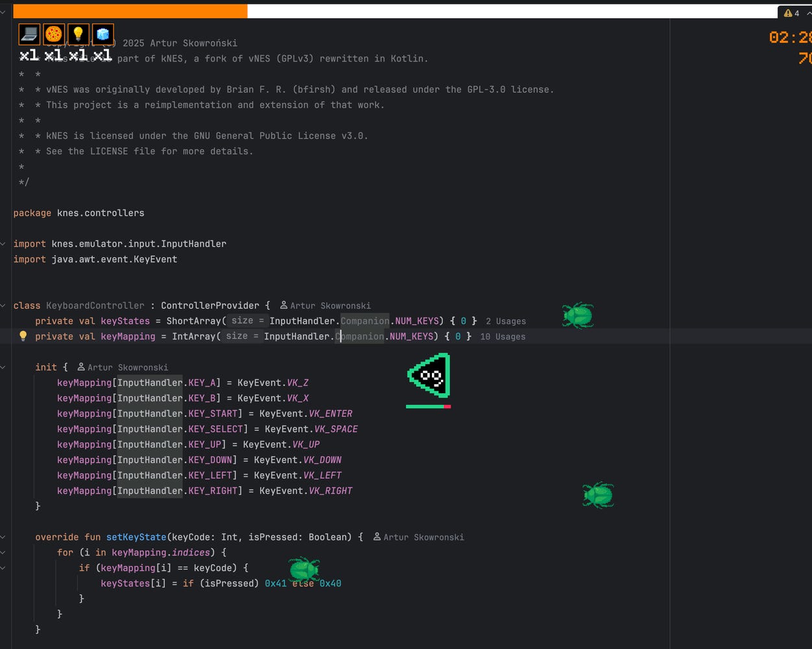Click the InputHandler import line

pyautogui.click(x=120, y=244)
